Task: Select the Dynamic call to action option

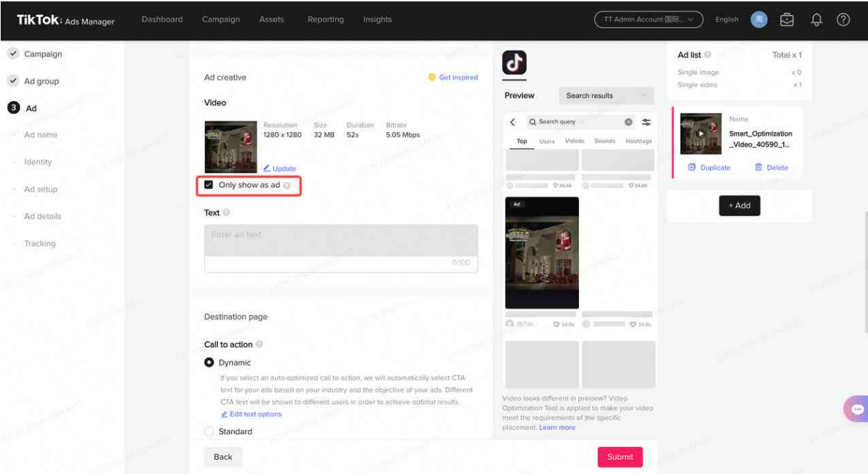Action: click(x=209, y=362)
